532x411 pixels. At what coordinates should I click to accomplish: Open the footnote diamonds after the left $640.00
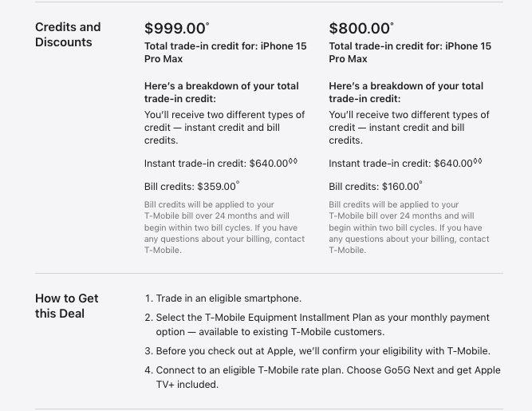(x=293, y=161)
